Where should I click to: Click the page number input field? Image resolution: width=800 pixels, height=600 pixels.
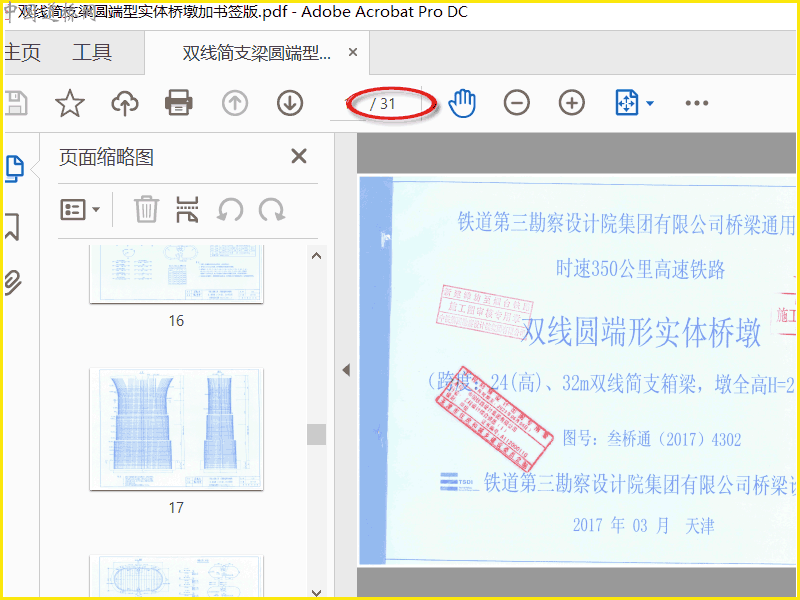tap(348, 104)
